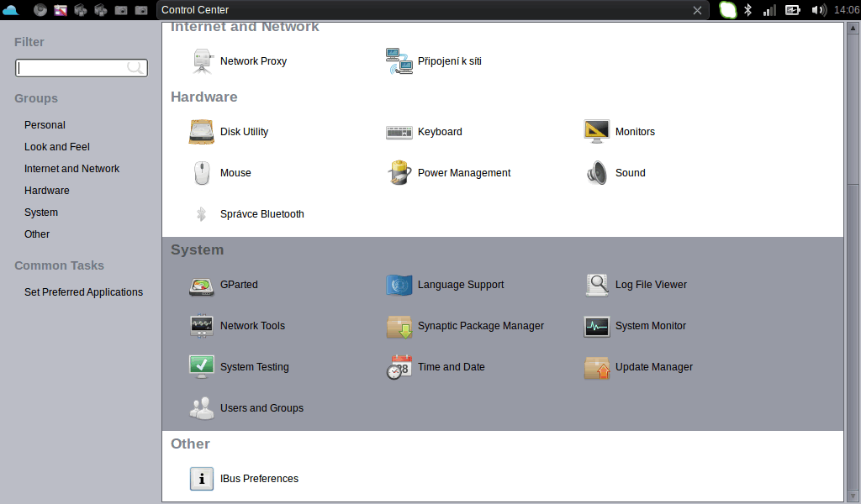861x504 pixels.
Task: Click the Time and Date calendar icon
Action: pos(399,367)
